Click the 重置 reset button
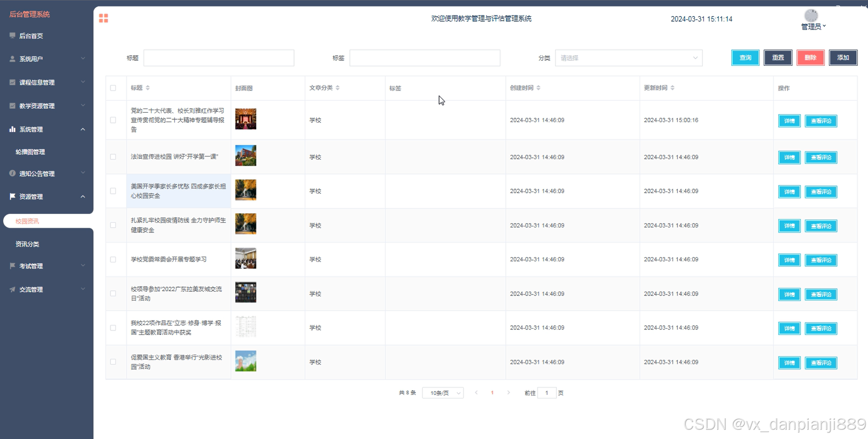This screenshot has width=868, height=439. click(778, 58)
